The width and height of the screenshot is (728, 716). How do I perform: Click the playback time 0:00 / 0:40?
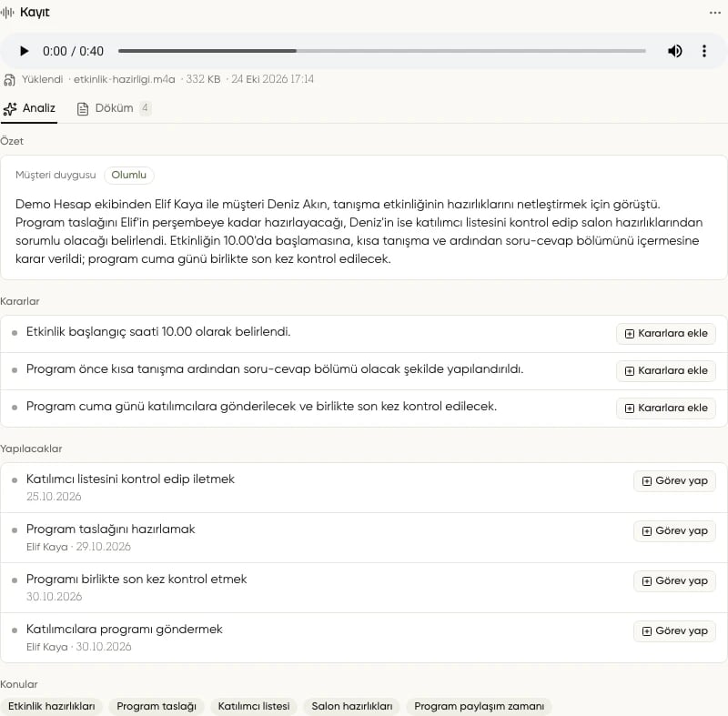73,51
